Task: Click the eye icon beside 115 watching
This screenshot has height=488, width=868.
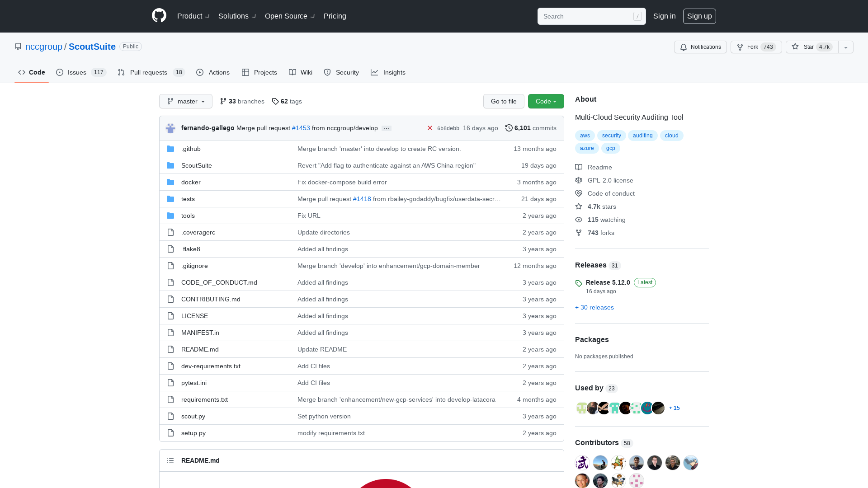Action: [x=579, y=220]
